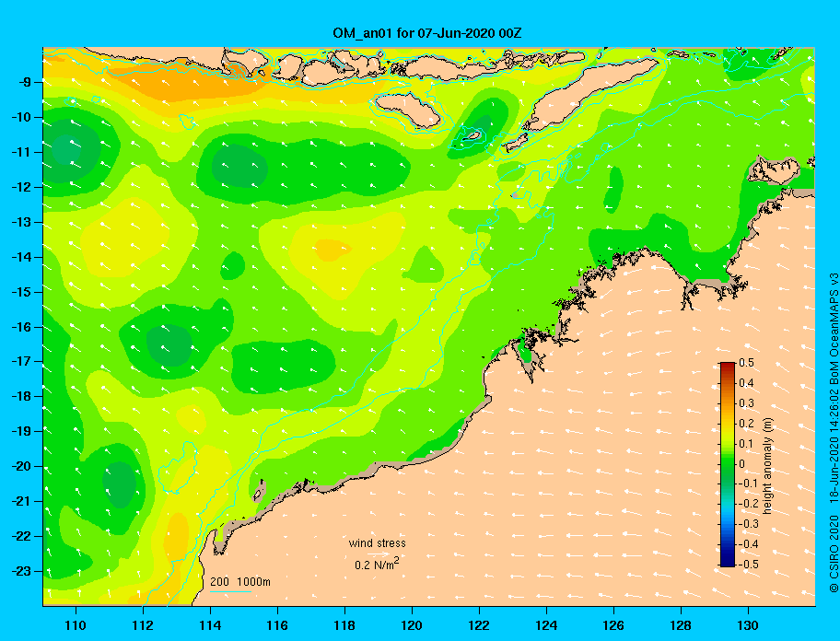
Task: Click the latitude label -16
Action: (x=22, y=327)
